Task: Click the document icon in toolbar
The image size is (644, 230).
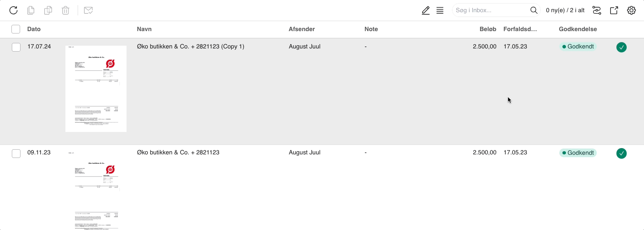Action: tap(31, 10)
